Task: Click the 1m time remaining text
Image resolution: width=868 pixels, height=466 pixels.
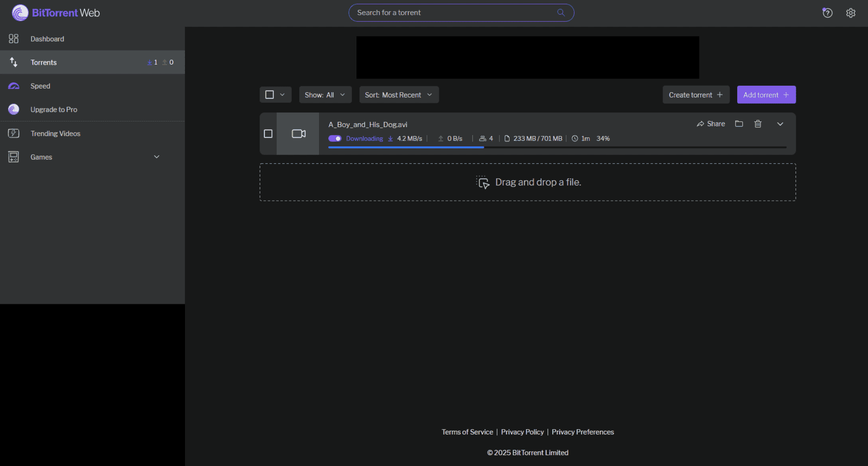Action: [x=585, y=138]
